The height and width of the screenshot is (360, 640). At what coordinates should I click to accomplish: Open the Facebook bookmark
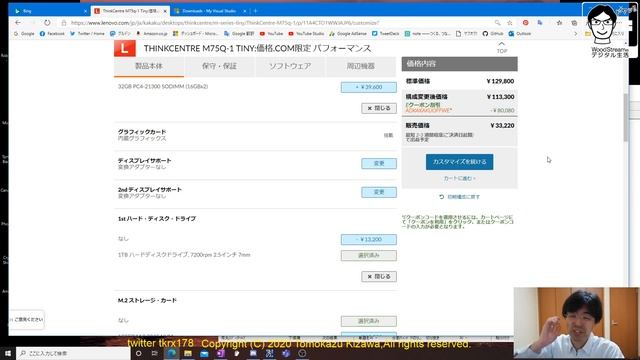(52, 33)
